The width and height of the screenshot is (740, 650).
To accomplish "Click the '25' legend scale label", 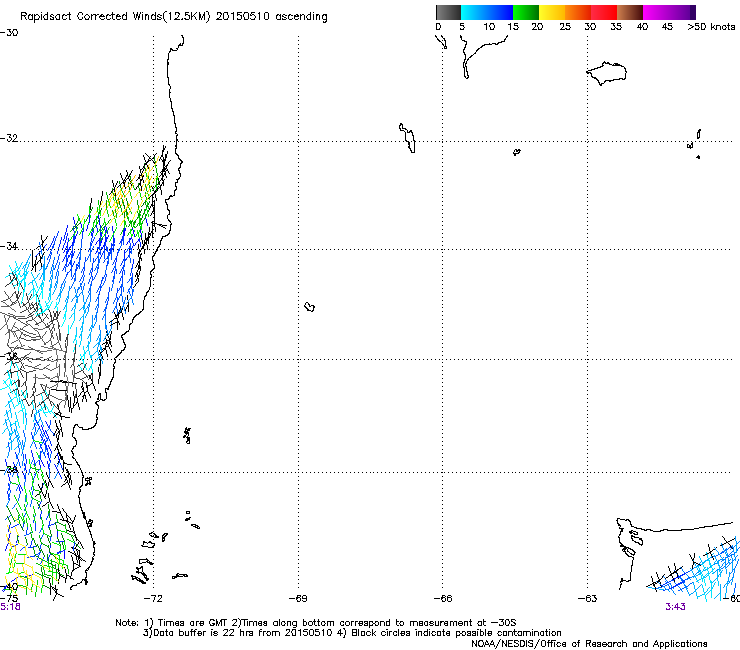I will [565, 27].
